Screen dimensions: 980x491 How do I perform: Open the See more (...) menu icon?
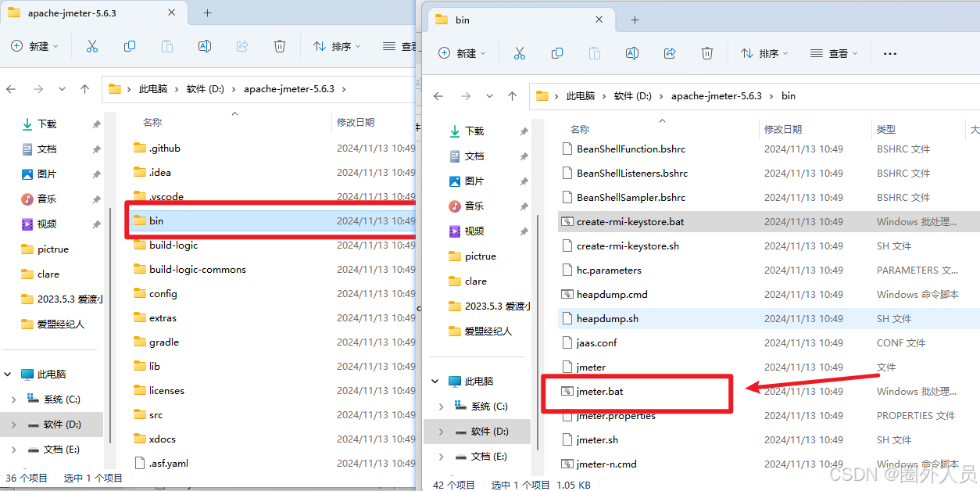[890, 53]
